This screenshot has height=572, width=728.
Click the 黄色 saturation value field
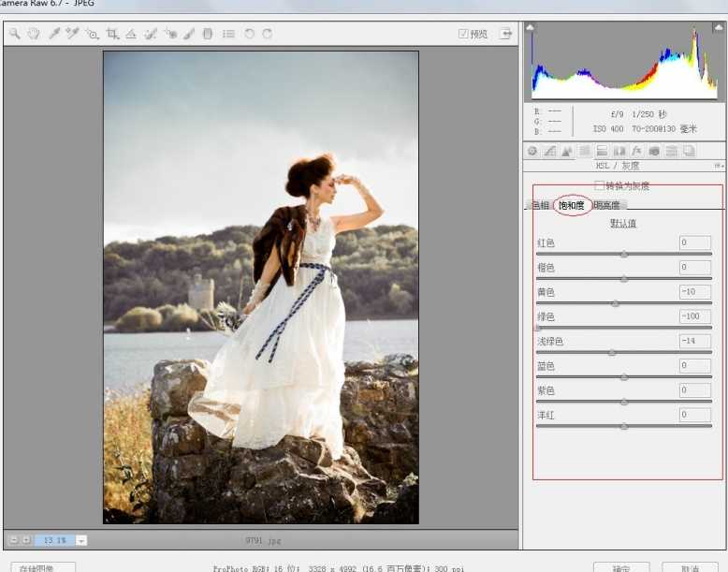tap(695, 292)
